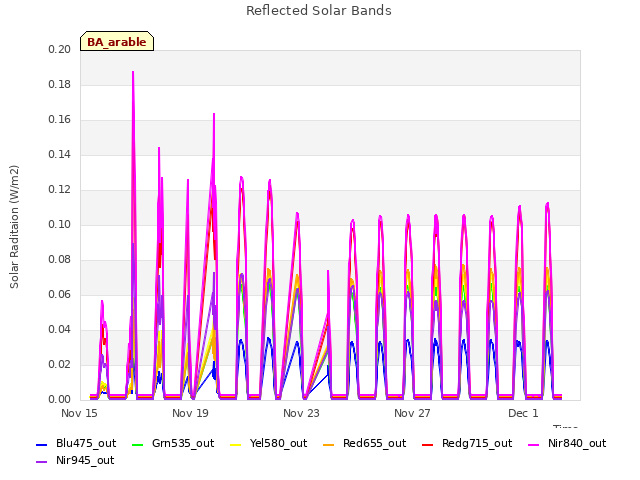The width and height of the screenshot is (640, 480).
Task: Click the Nov 23 x-axis label
Action: pos(301,413)
